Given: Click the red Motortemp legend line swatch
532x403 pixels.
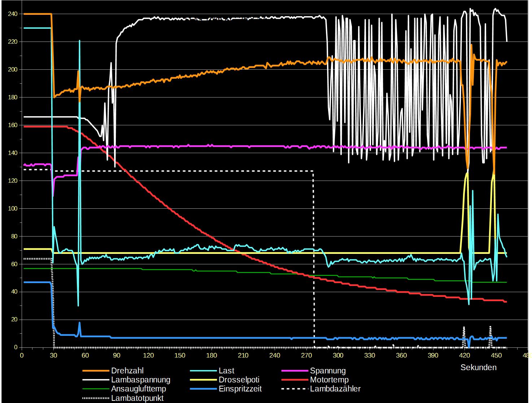Looking at the screenshot, I should point(294,380).
